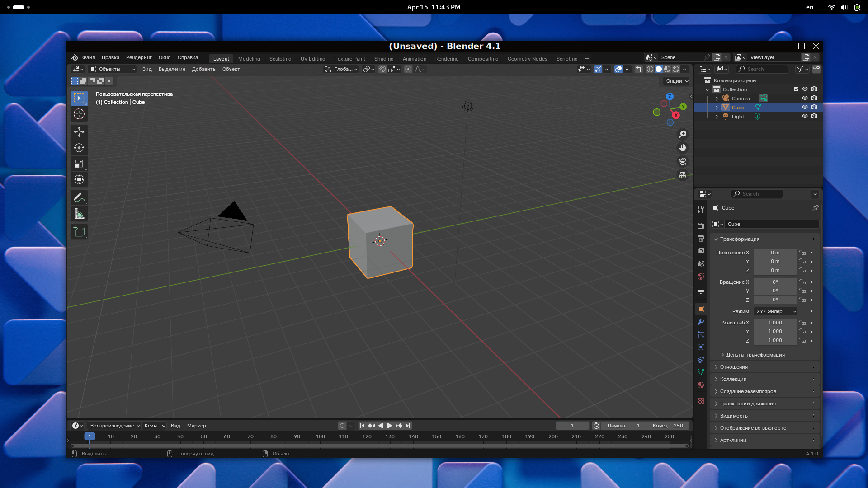The width and height of the screenshot is (868, 488).
Task: Lock Position X field
Action: [x=802, y=253]
